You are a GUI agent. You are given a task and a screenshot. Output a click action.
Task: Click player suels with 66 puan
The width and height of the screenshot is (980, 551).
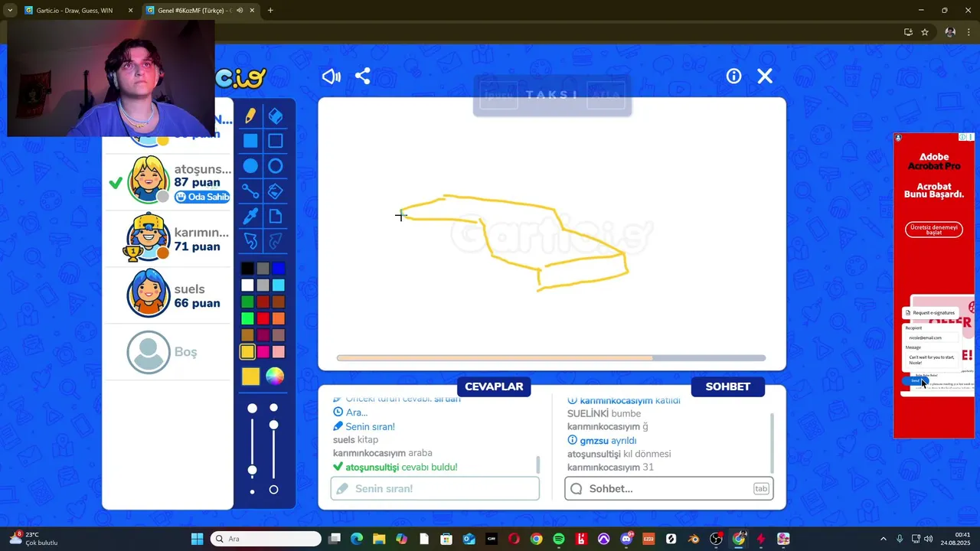point(168,295)
